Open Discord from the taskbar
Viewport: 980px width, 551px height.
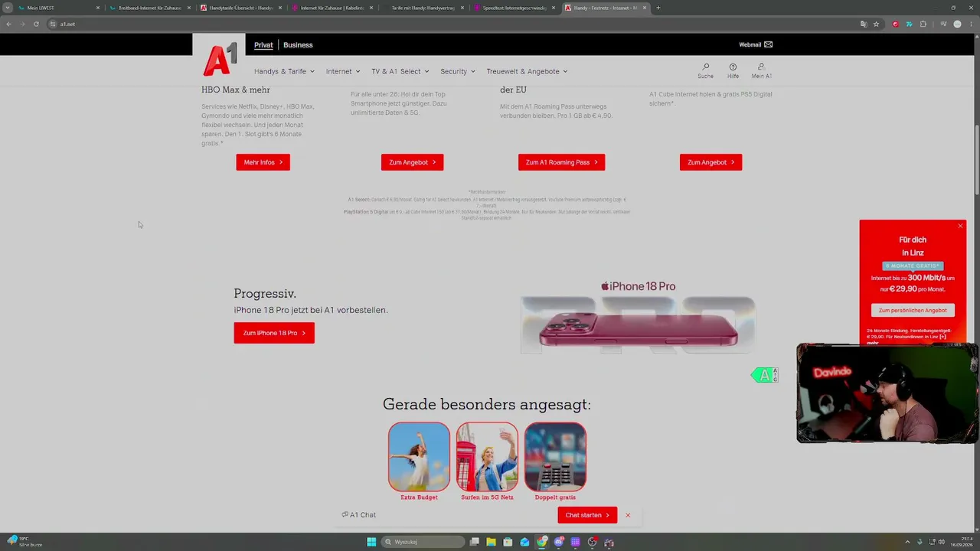(x=559, y=542)
